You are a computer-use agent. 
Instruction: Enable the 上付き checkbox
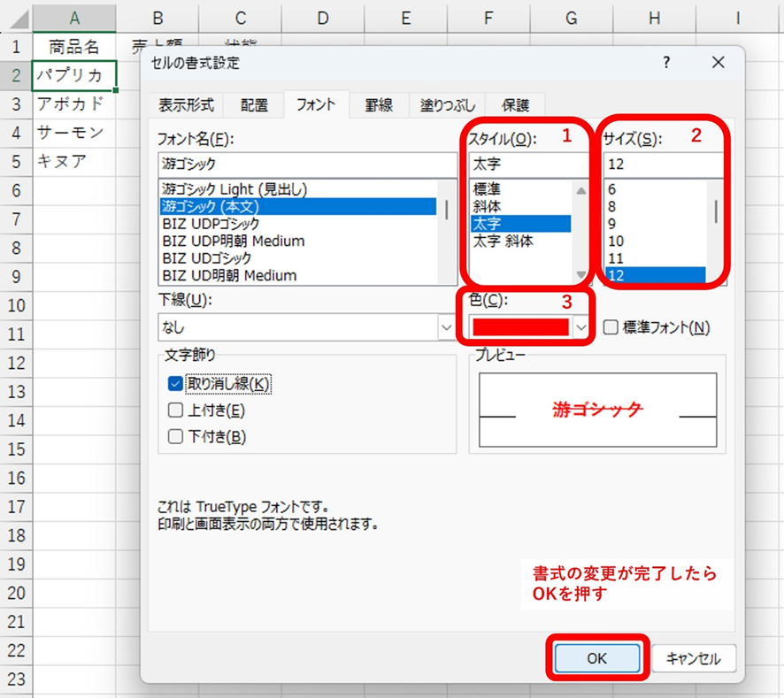coord(175,410)
